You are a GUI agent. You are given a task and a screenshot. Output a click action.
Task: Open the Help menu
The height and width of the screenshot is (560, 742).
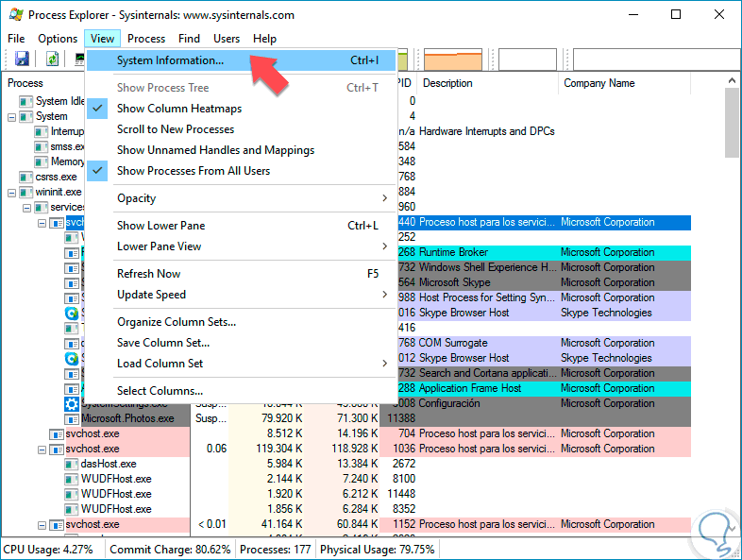[264, 39]
